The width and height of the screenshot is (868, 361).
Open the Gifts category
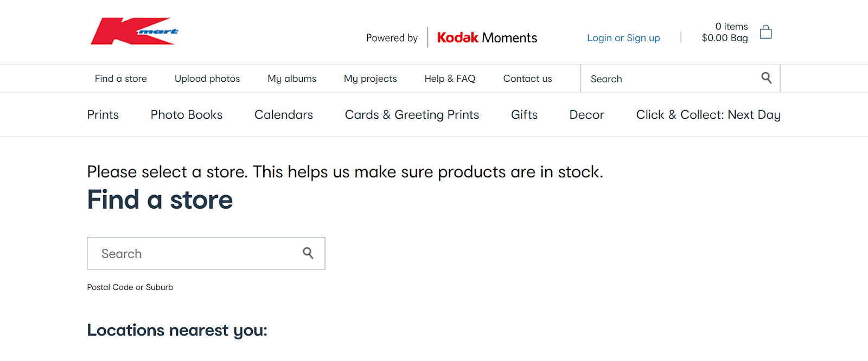pos(524,115)
